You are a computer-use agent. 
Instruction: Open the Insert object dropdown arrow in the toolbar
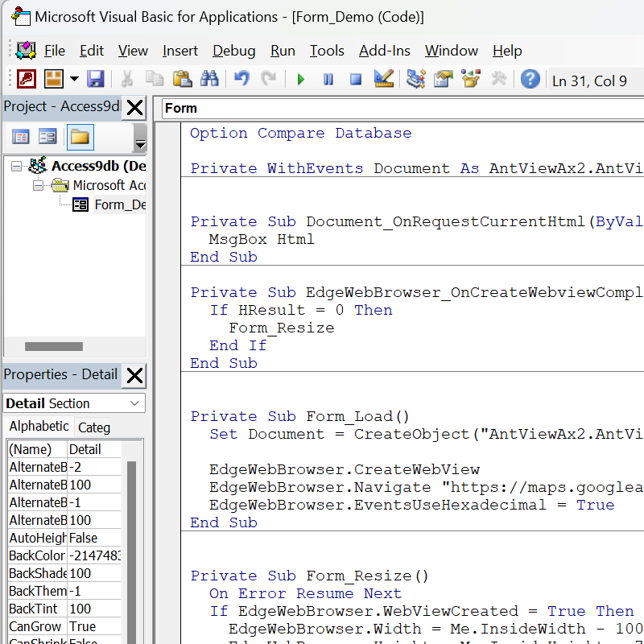coord(74,79)
